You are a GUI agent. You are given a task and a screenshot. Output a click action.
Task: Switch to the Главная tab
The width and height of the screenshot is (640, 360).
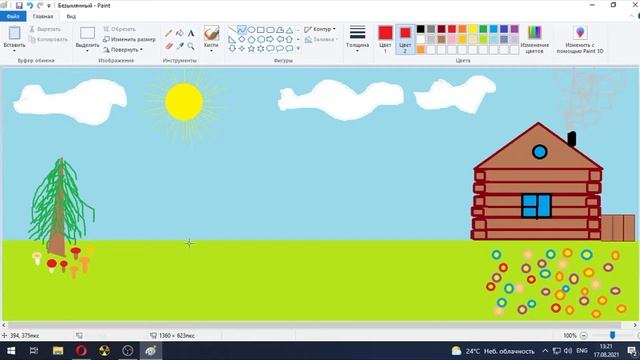(x=43, y=16)
